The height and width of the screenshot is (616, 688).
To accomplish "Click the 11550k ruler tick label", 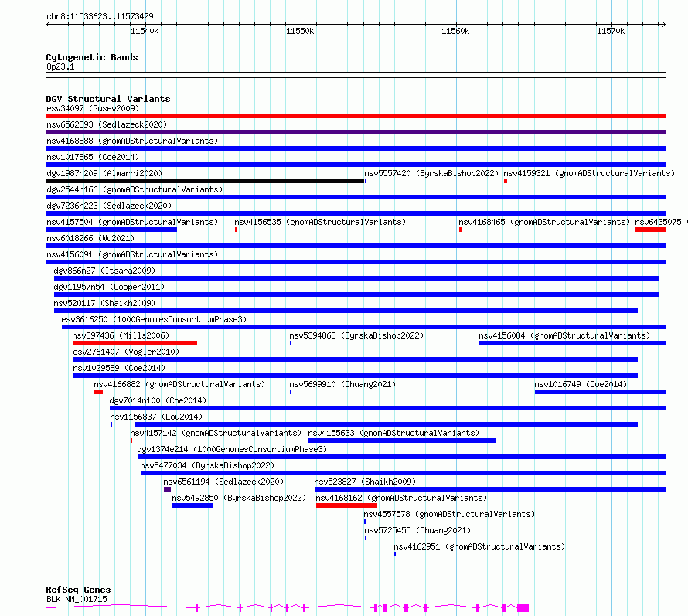I will pos(300,31).
